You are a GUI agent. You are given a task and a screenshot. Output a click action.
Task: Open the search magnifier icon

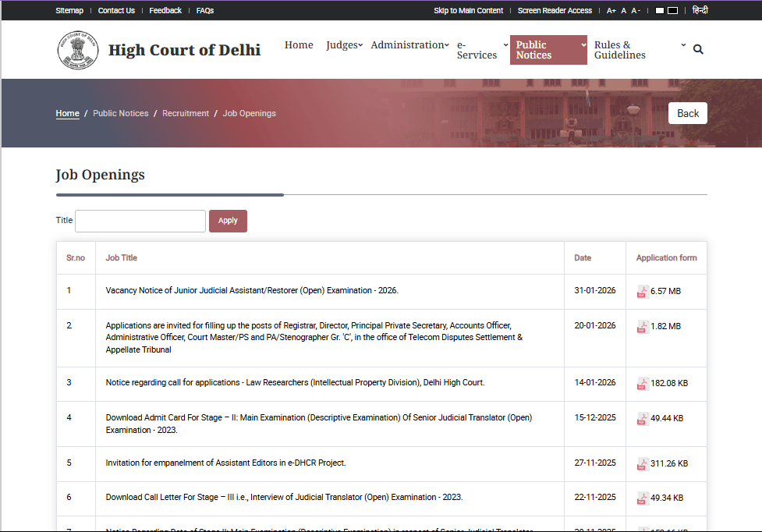point(698,48)
